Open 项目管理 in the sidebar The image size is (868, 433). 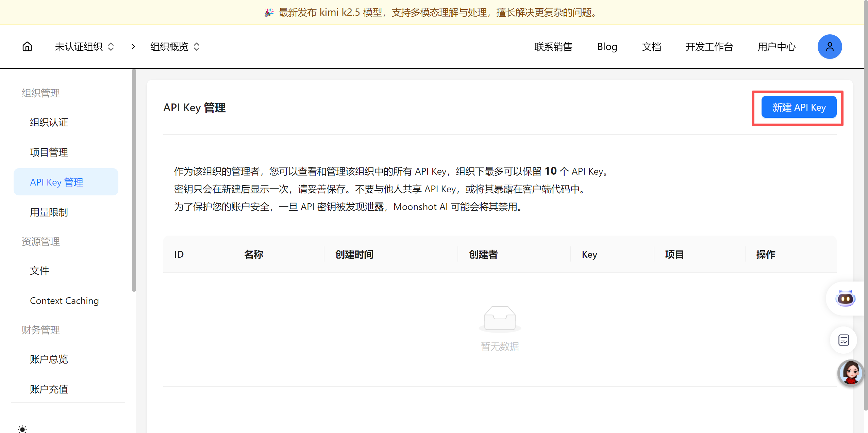[x=49, y=152]
